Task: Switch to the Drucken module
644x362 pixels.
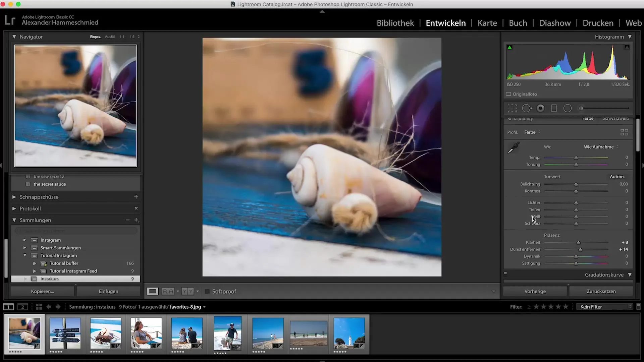Action: (x=598, y=23)
